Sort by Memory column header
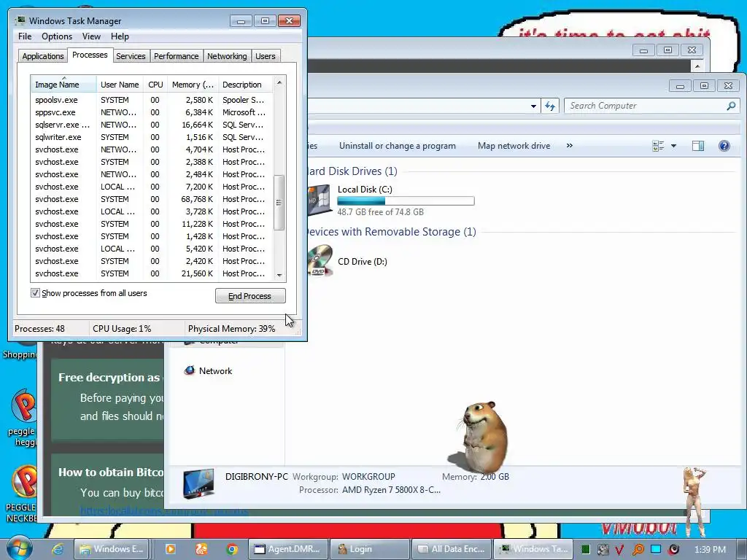 pos(193,85)
